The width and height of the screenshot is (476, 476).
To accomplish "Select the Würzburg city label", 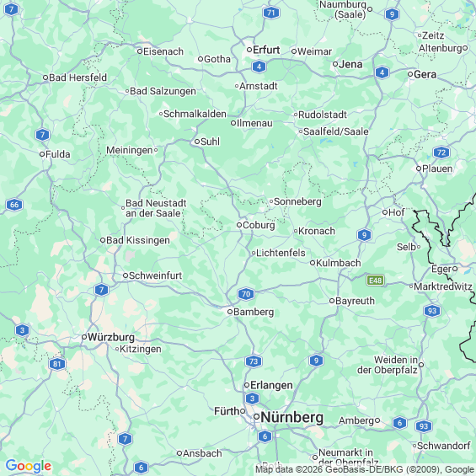I will pyautogui.click(x=111, y=337).
